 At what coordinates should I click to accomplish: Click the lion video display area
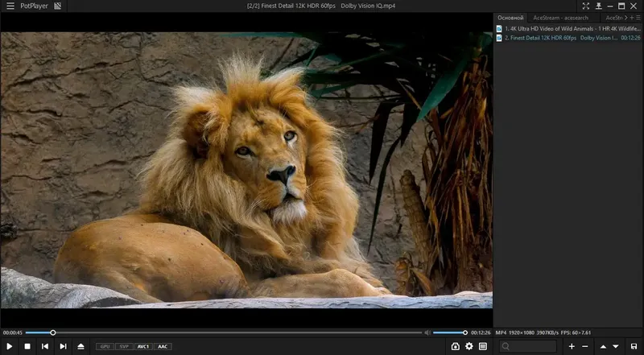tap(246, 170)
